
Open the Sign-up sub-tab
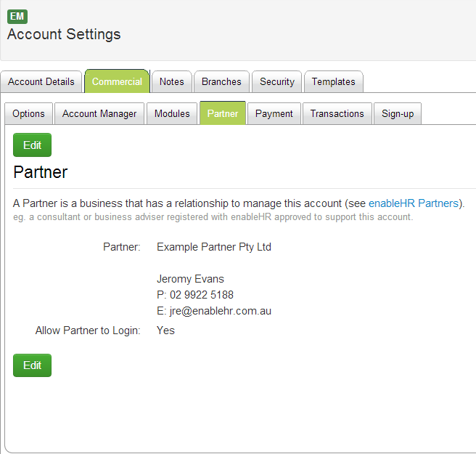398,114
